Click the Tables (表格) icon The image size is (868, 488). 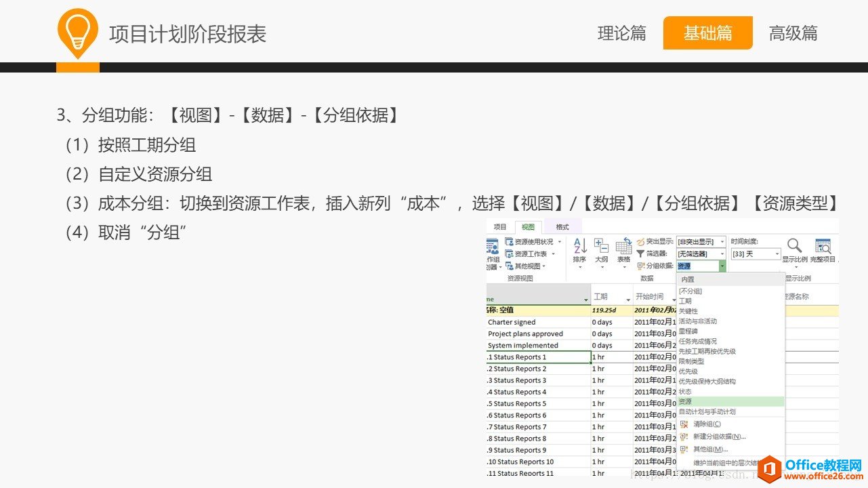point(623,247)
